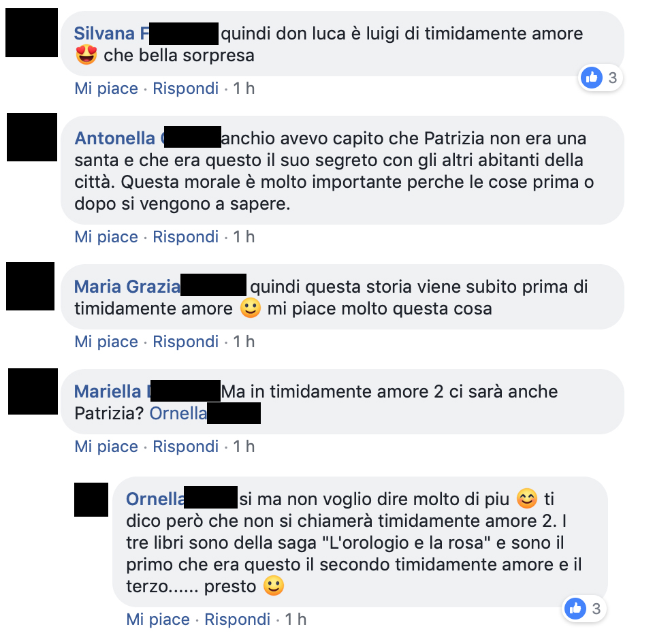Click Rispondi under Silvana's comment
670x644 pixels.
point(185,88)
